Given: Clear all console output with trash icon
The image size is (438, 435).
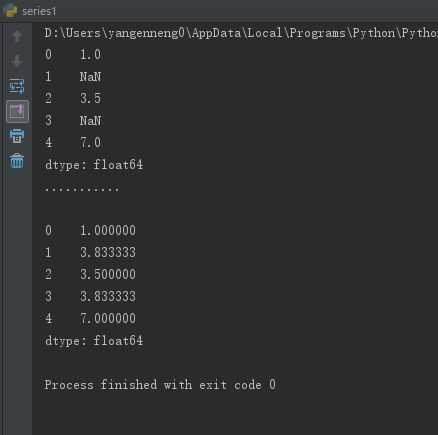Looking at the screenshot, I should click(x=17, y=161).
